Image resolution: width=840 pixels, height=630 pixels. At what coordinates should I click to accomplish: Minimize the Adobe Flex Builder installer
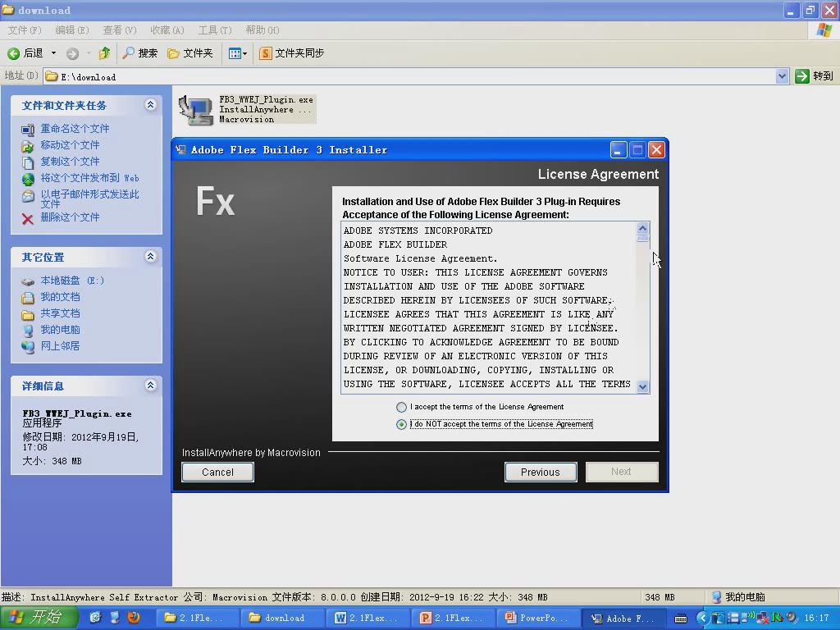click(x=619, y=150)
